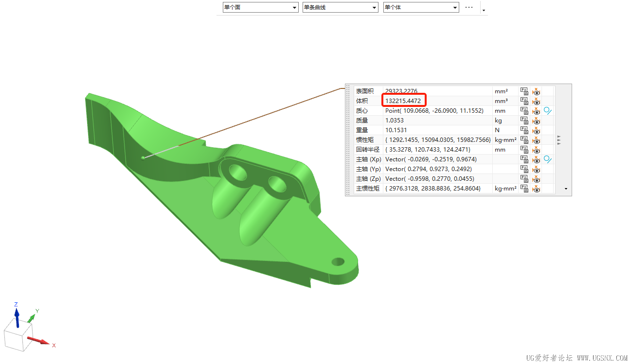
Task: Toggle the eye visibility icon for 体积
Action: coord(536,101)
